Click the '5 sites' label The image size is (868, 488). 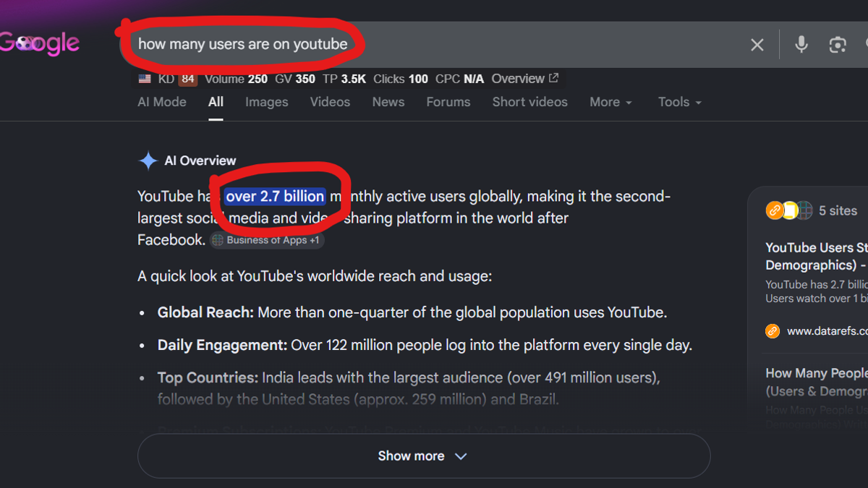(x=838, y=211)
